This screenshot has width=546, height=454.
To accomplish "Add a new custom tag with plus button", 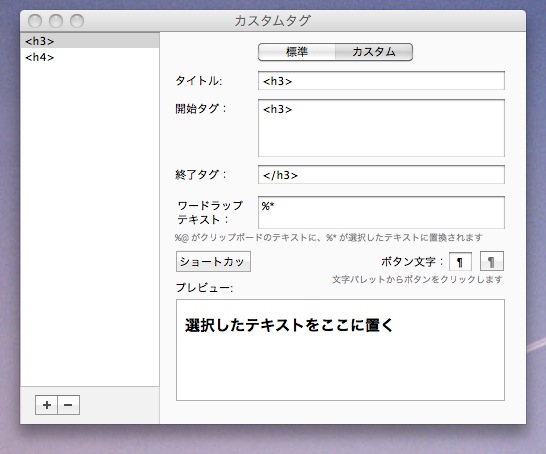I will click(46, 405).
